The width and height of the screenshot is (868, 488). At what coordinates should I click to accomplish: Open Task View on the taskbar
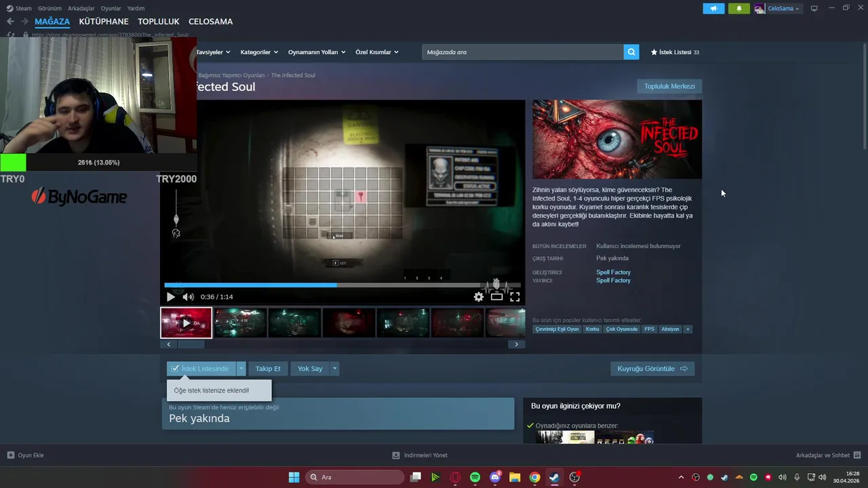(416, 477)
